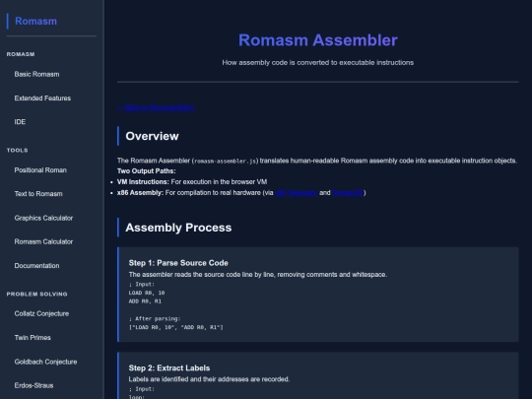The height and width of the screenshot is (399, 532).
Task: Click the Overview section heading
Action: tap(152, 136)
